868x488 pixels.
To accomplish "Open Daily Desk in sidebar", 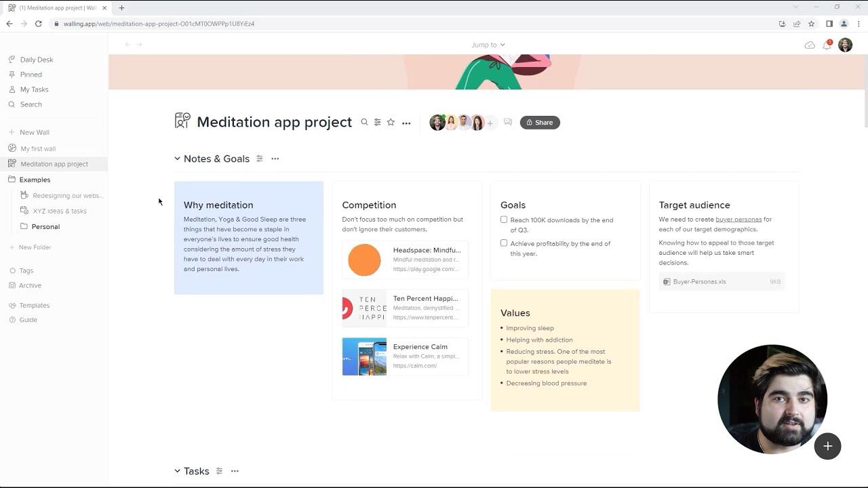I will click(x=36, y=60).
